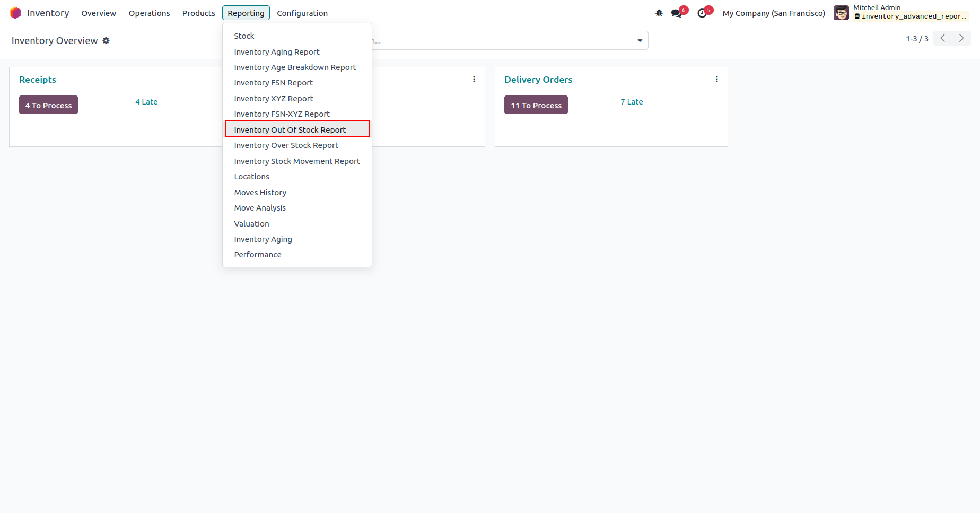Screen dimensions: 980x513
Task: Open the Delivery Orders card kebab menu
Action: [716, 79]
